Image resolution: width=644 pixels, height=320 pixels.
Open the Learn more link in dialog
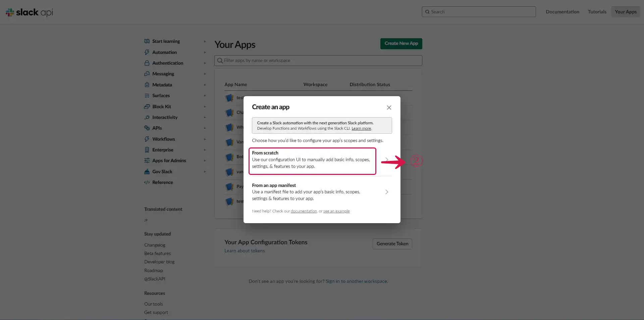point(361,128)
